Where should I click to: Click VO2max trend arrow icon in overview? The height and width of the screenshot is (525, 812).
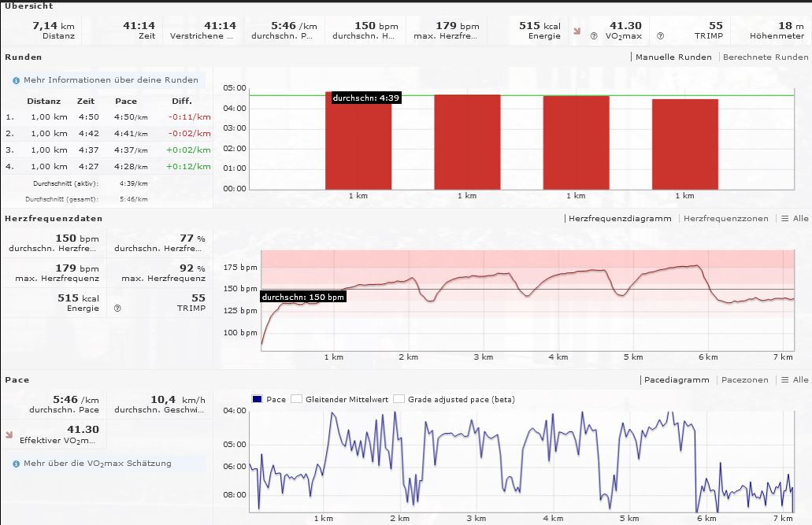point(577,32)
